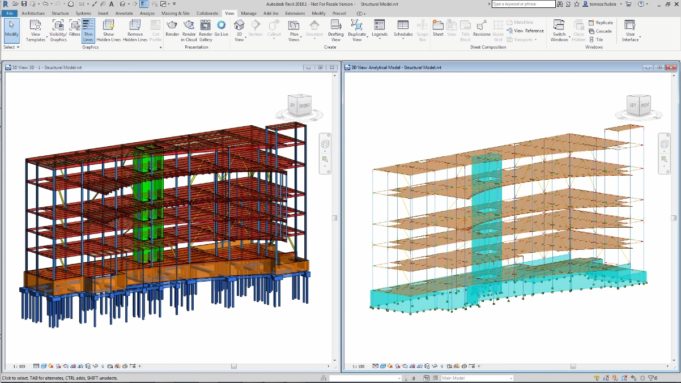This screenshot has width=681, height=383.
Task: Click the Text tool in quick access toolbar
Action: point(111,4)
